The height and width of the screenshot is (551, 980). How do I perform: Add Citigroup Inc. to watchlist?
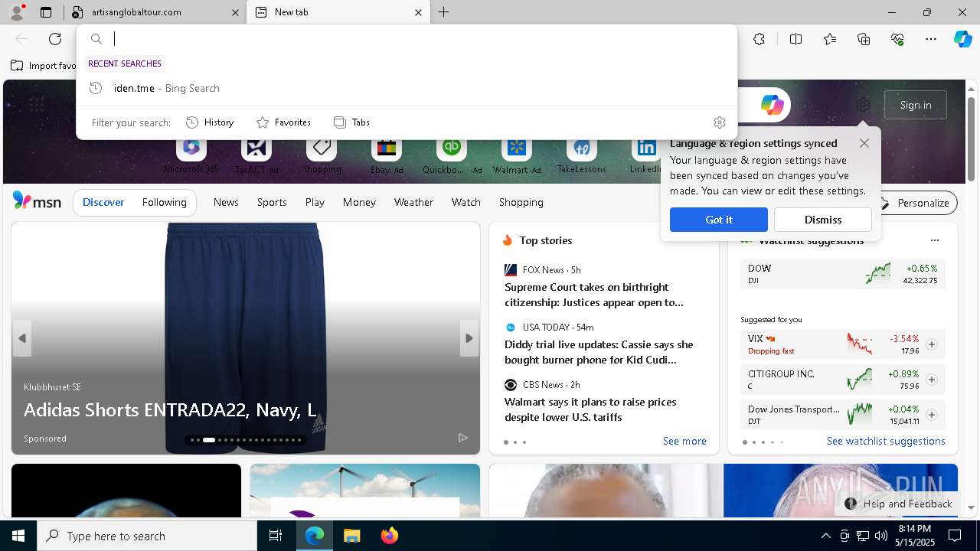pos(931,380)
